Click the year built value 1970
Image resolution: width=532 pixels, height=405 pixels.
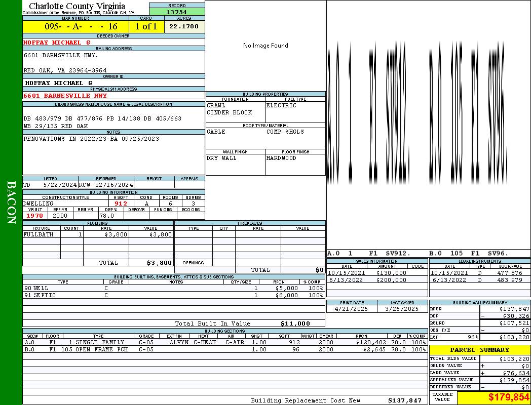pos(34,216)
